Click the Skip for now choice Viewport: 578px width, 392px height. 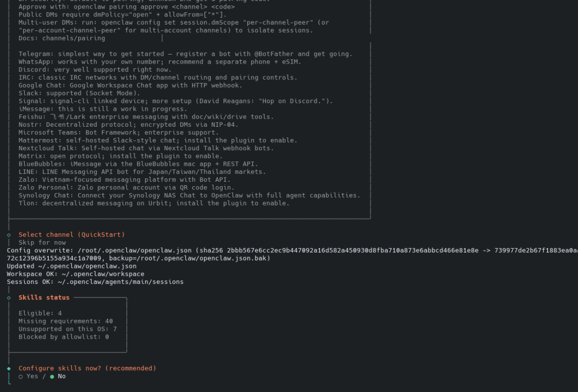coord(42,243)
